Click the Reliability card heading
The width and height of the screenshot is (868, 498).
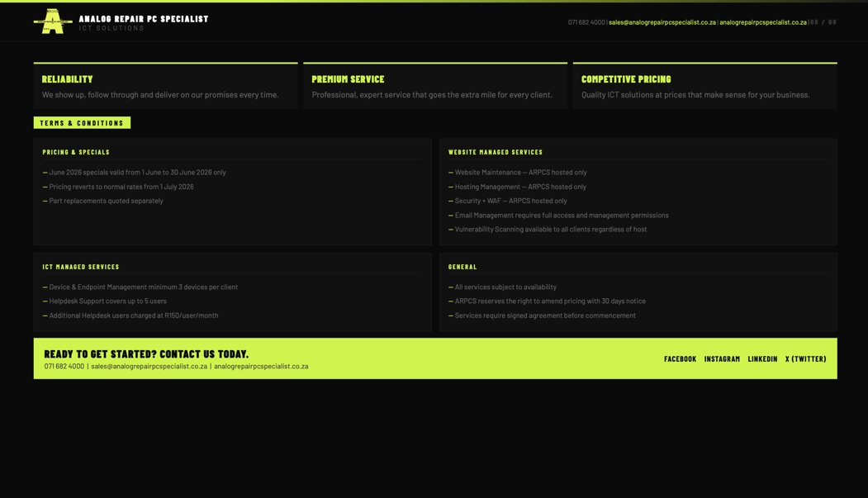(68, 79)
